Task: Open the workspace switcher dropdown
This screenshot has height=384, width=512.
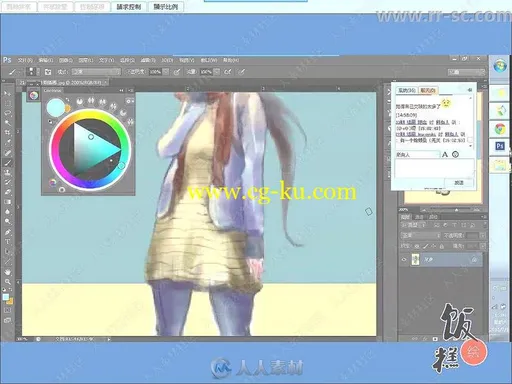Action: pyautogui.click(x=466, y=72)
